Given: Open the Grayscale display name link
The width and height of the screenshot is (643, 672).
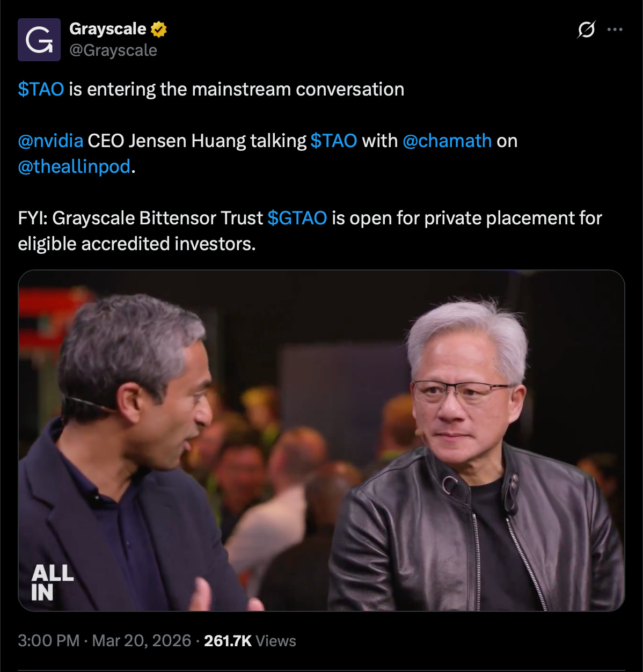Looking at the screenshot, I should [107, 29].
